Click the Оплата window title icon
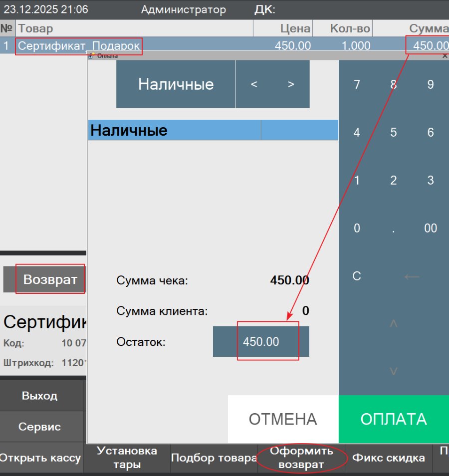The image size is (449, 476). pyautogui.click(x=91, y=55)
